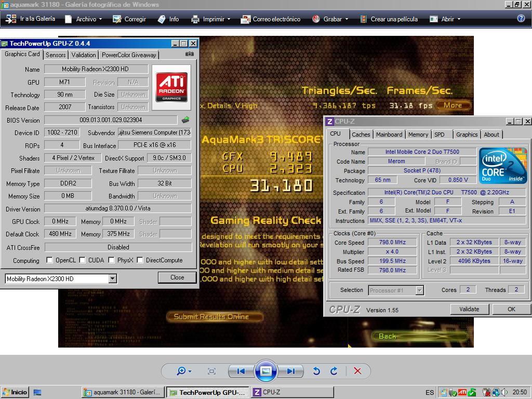Click the 20:50 clock
This screenshot has height=399, width=532.
coord(520,392)
